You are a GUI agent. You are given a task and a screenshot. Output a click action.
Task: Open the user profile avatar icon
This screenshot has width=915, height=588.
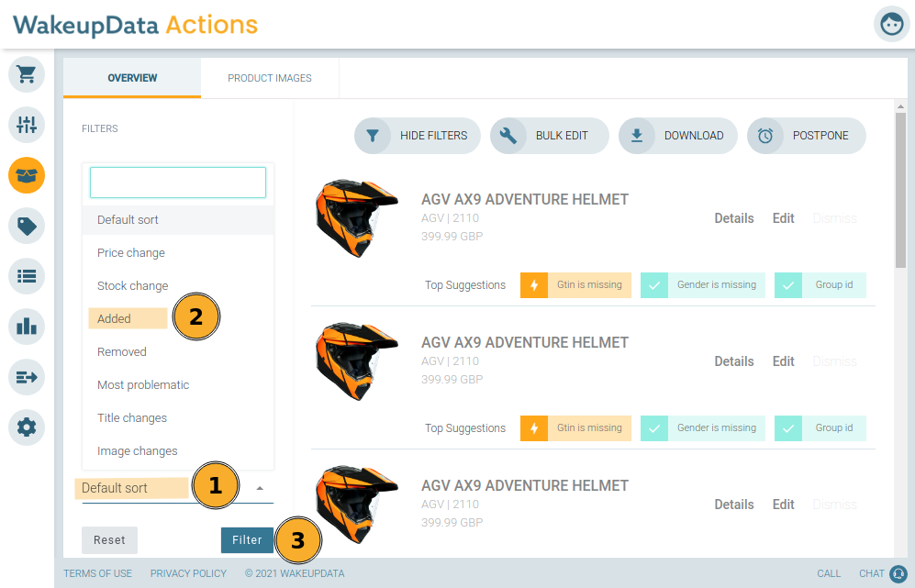(x=892, y=24)
